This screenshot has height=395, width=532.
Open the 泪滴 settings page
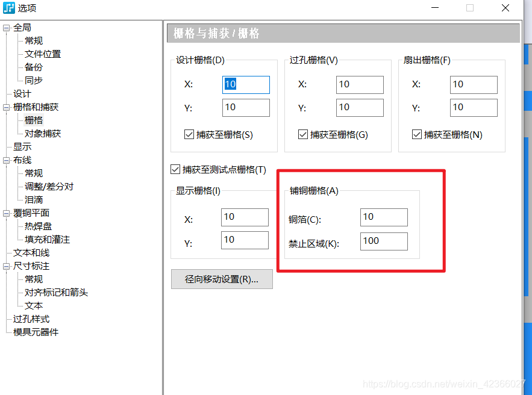coord(34,200)
